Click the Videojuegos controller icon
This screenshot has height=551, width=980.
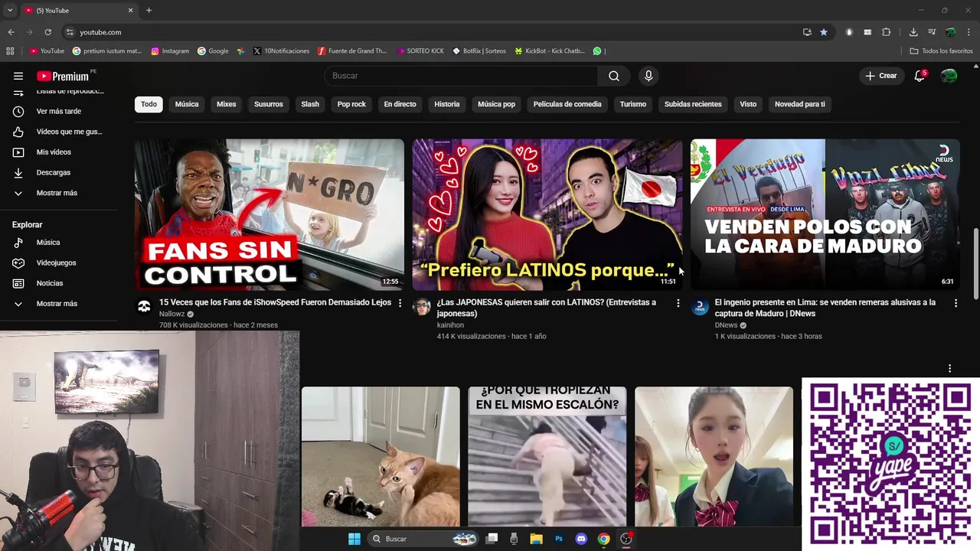click(18, 262)
